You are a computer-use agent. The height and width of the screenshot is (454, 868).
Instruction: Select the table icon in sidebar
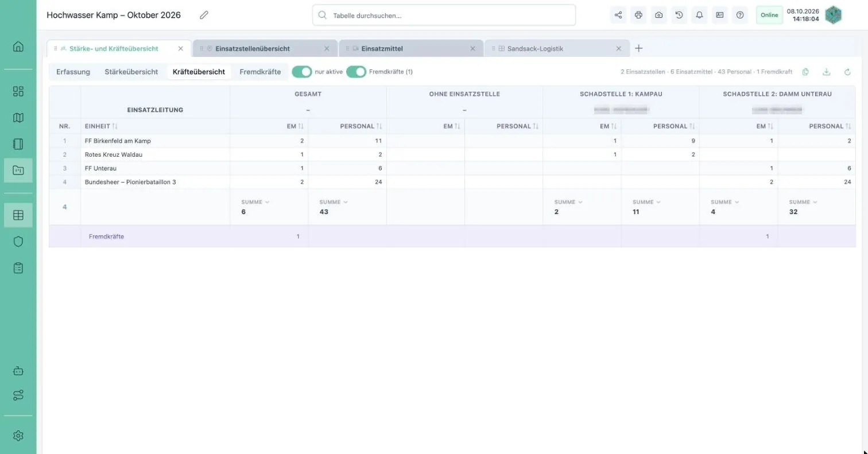[x=18, y=215]
